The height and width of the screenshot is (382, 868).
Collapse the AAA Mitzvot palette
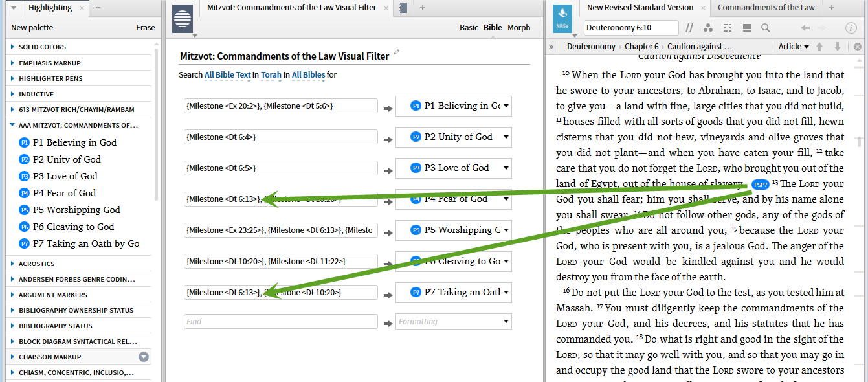13,125
